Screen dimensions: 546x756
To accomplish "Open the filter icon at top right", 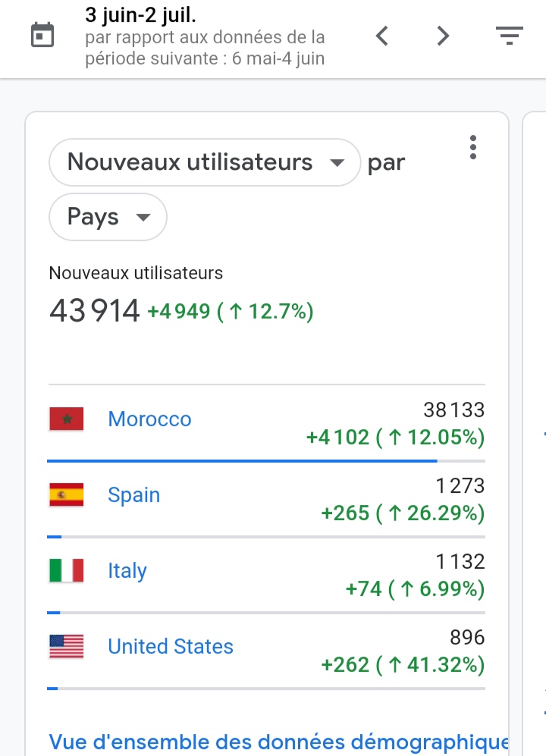I will tap(510, 36).
